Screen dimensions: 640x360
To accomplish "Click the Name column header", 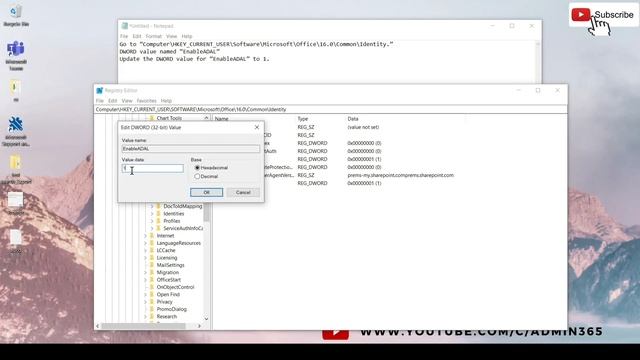I will pos(222,119).
